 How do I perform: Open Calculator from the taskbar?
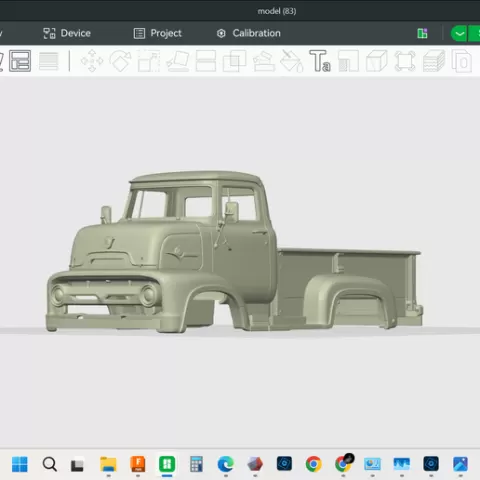196,464
